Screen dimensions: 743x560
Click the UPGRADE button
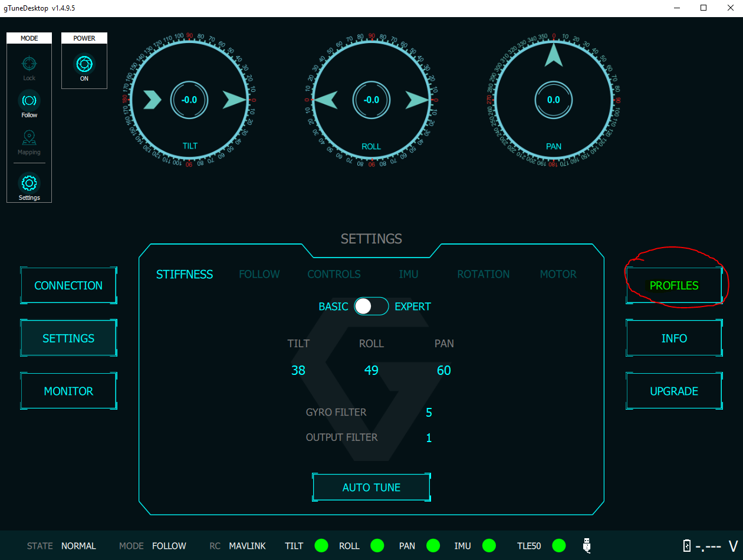674,391
